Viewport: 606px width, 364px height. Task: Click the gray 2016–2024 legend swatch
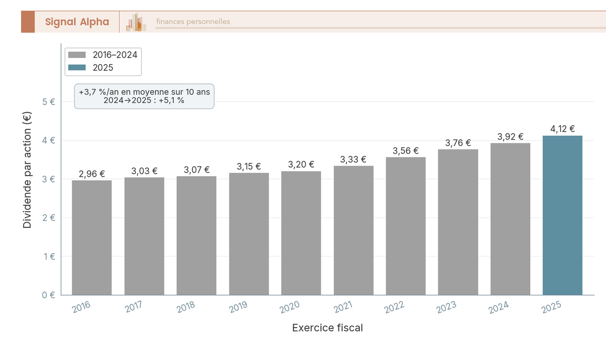click(x=77, y=55)
